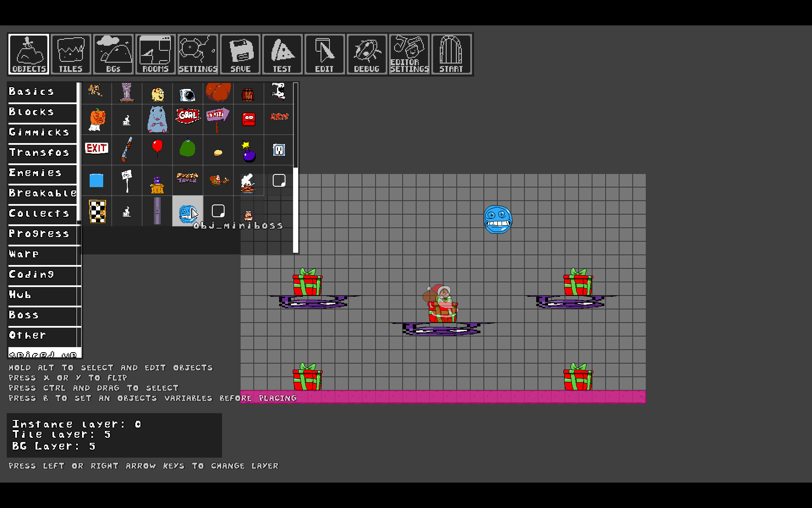The height and width of the screenshot is (508, 812).
Task: Open the OBJECTS toolbar panel
Action: (29, 54)
